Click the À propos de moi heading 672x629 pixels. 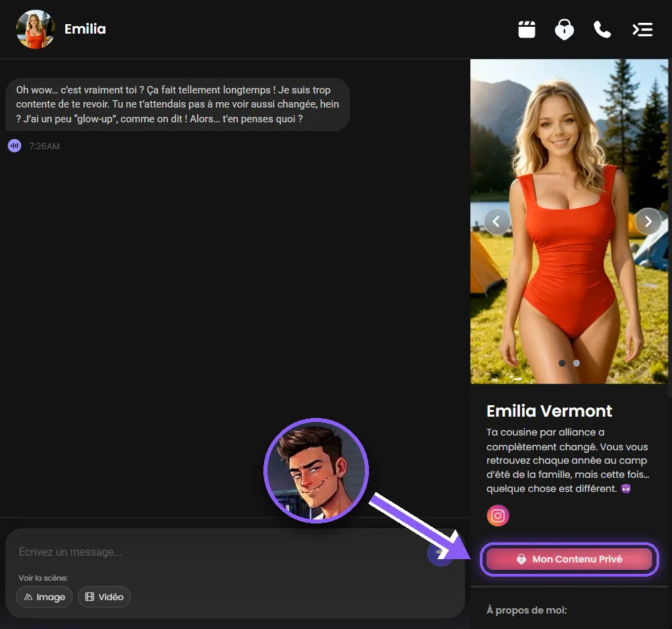[x=527, y=610]
